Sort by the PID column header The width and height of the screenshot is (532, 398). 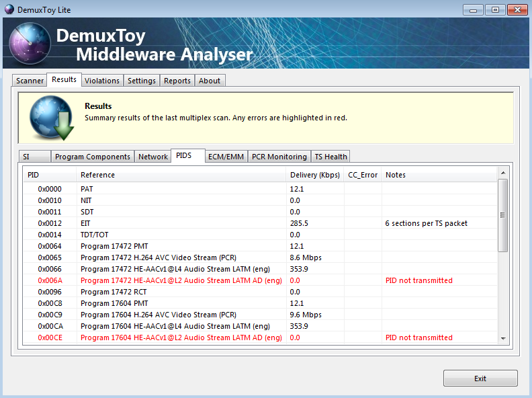coord(50,175)
